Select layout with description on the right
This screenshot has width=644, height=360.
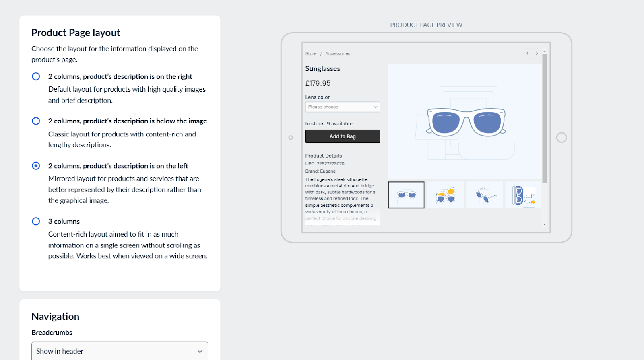pos(36,76)
